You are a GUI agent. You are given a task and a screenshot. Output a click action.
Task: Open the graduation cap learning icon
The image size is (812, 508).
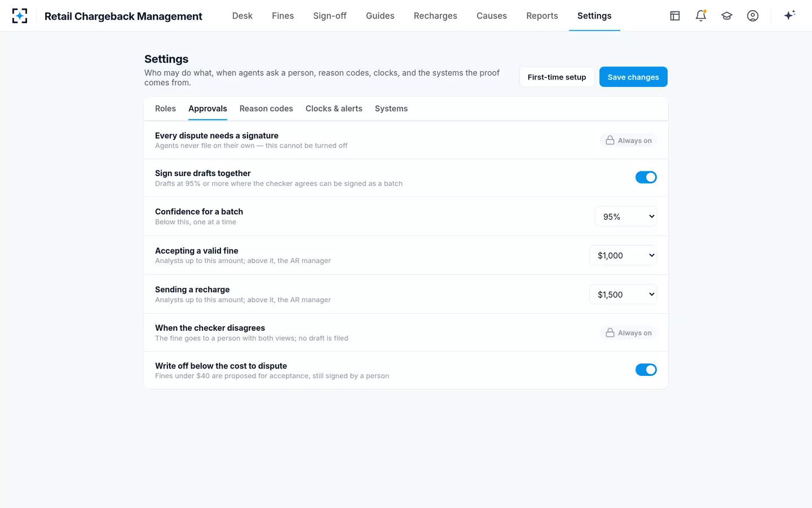point(727,16)
